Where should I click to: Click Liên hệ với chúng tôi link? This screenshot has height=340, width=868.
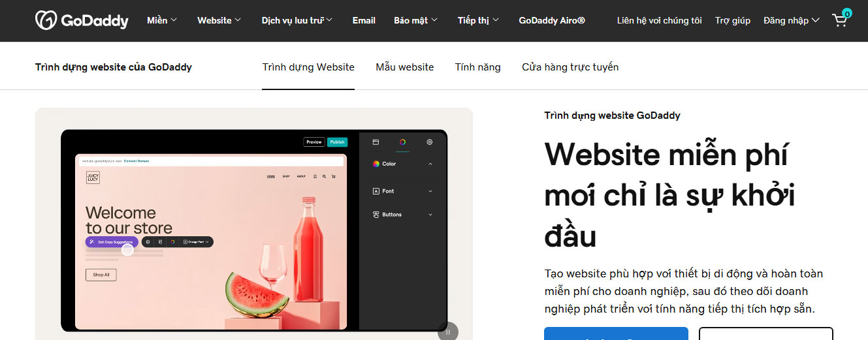coord(660,20)
